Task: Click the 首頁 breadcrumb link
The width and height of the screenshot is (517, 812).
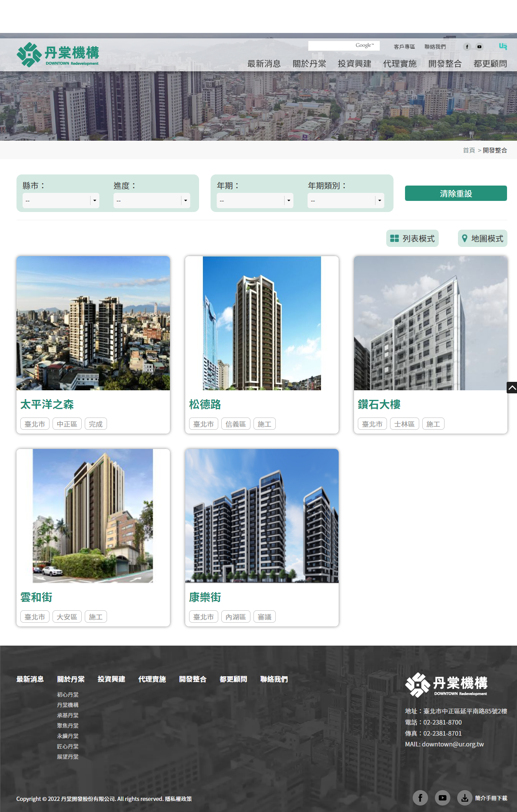Action: [469, 150]
